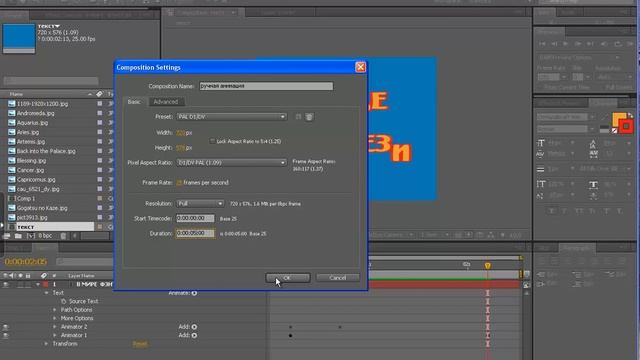
Task: Click the red stroke color swatch
Action: coord(626,127)
